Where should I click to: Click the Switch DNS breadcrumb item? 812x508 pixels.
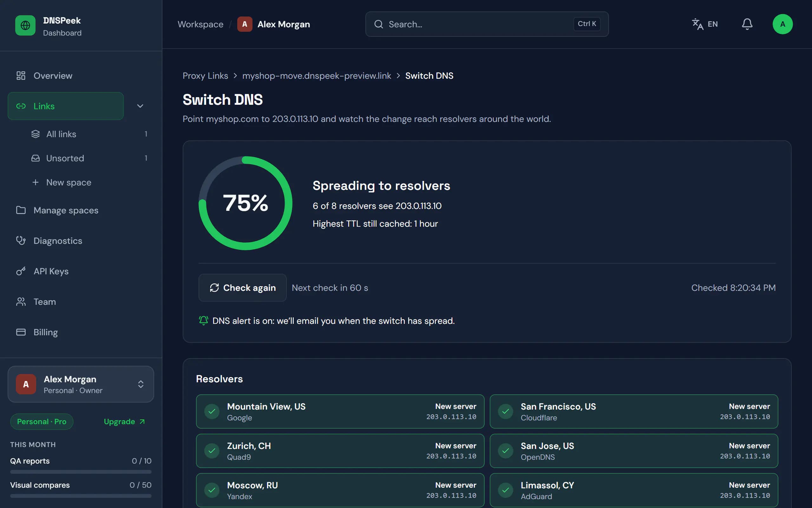point(429,76)
